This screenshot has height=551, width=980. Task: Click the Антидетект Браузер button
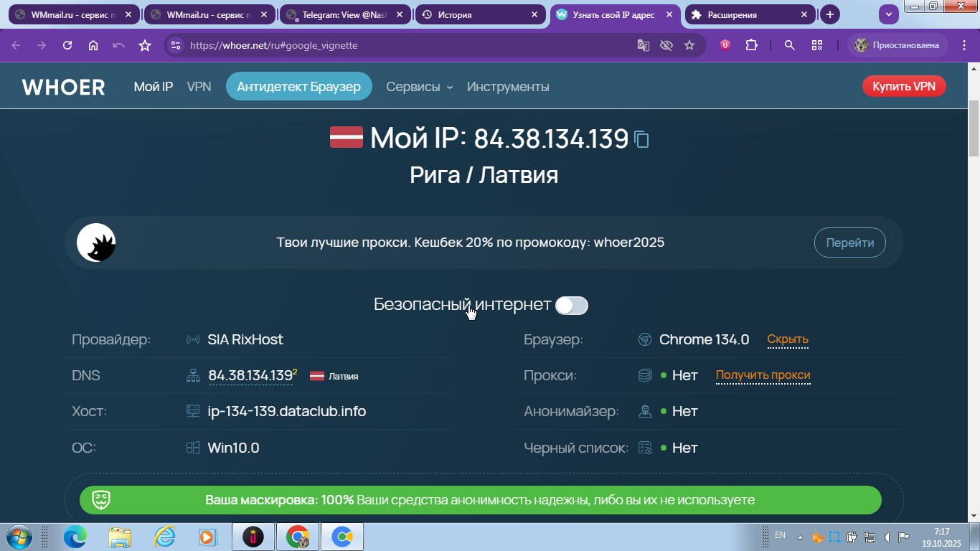click(x=298, y=87)
